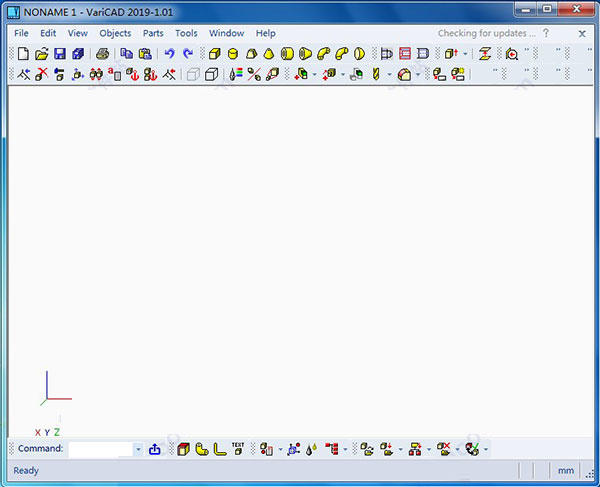Click the Ready status text
The width and height of the screenshot is (600, 487).
point(26,471)
